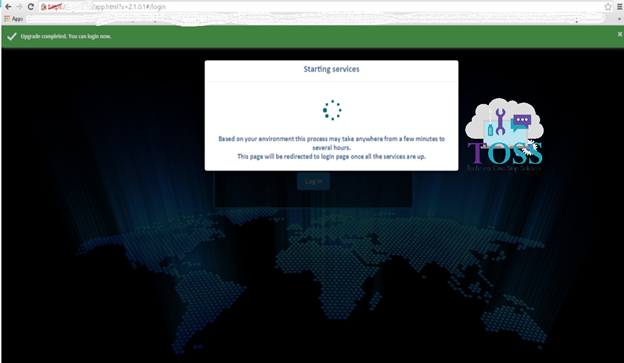Click the loading spinner in dialog
This screenshot has width=624, height=363.
[332, 110]
